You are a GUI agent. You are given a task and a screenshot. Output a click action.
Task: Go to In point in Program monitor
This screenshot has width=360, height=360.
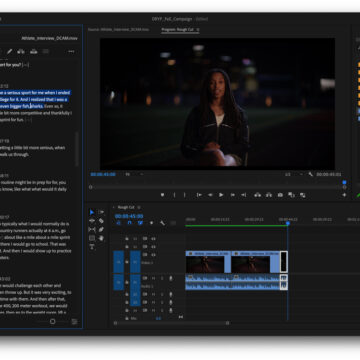pos(199,195)
